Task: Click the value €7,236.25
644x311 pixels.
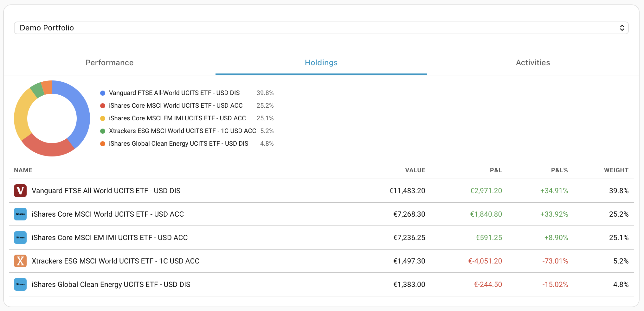Action: point(409,238)
